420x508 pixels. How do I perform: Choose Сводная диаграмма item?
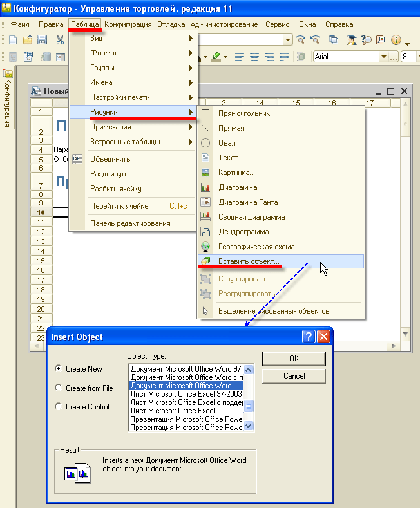[x=281, y=217]
